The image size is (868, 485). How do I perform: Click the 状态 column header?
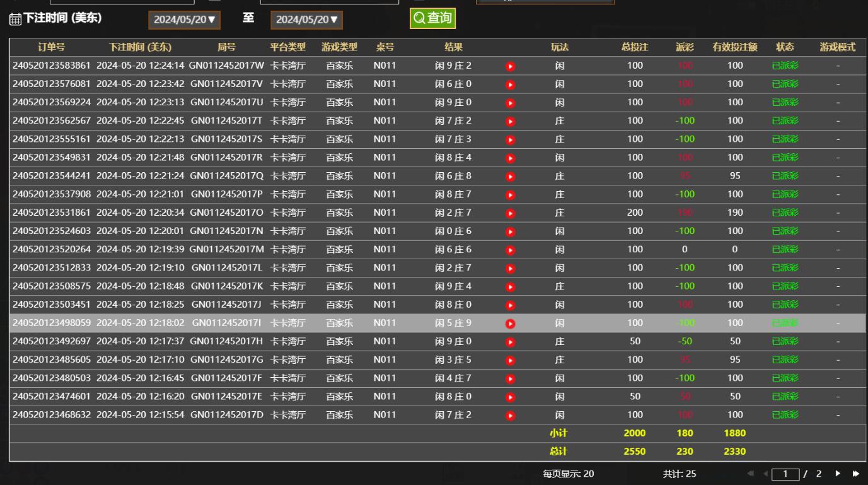coord(785,47)
